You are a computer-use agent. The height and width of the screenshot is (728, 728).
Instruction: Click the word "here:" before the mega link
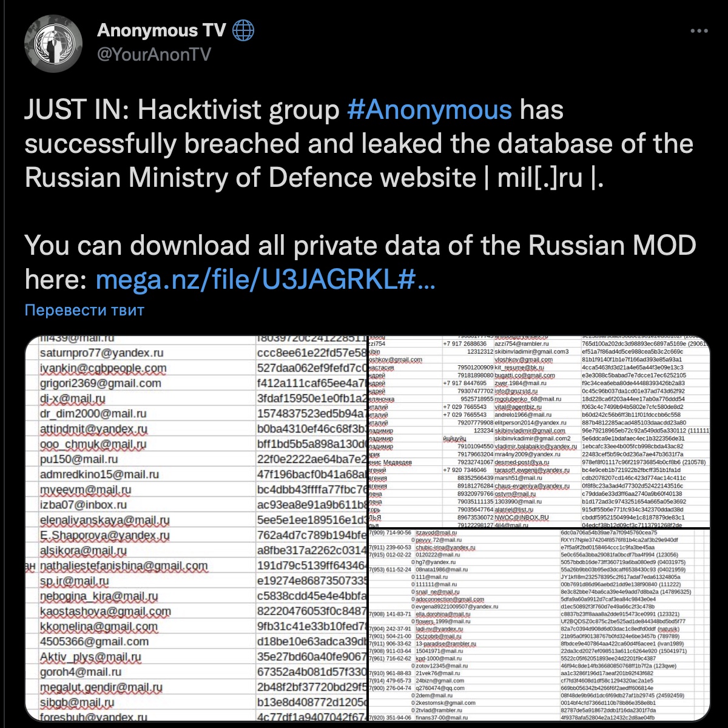[x=56, y=279]
